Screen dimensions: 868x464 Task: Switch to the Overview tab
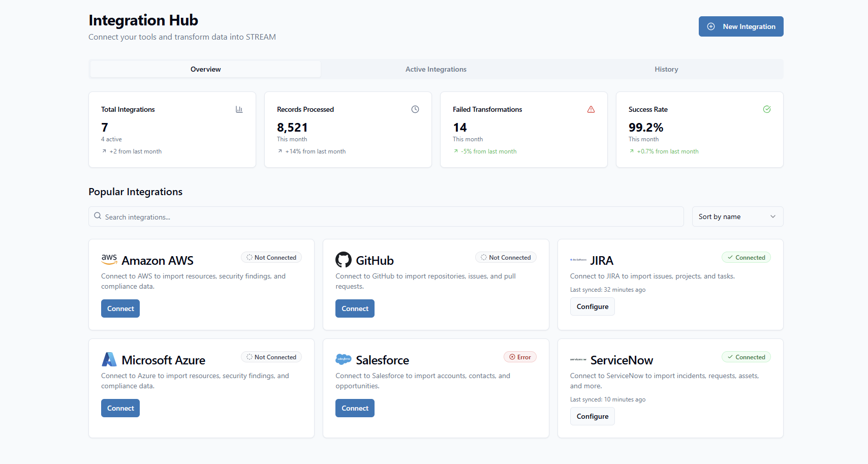tap(205, 69)
